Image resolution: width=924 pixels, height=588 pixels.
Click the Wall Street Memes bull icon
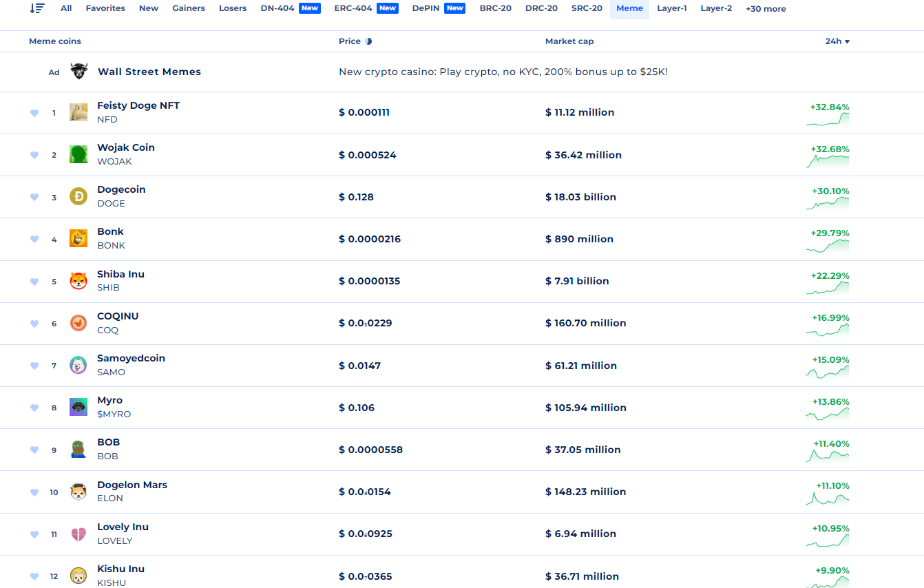tap(79, 72)
